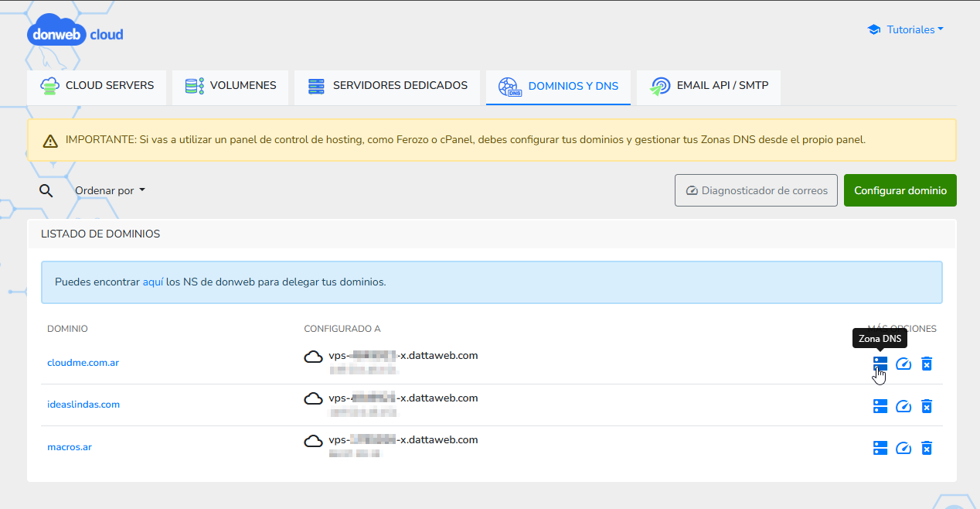
Task: Click trash icon for macros.ar
Action: point(927,448)
